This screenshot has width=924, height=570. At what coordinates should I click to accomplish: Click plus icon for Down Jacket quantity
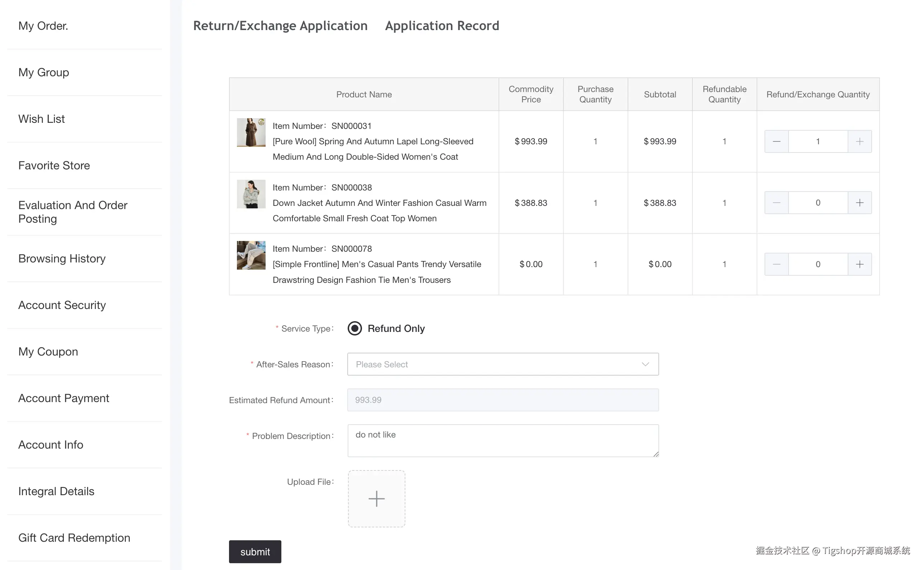coord(859,203)
